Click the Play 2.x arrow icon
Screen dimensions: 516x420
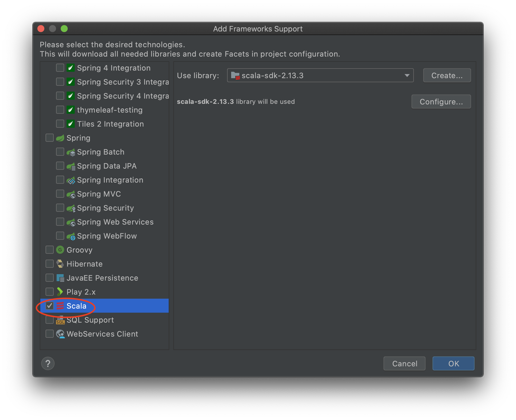(x=60, y=292)
